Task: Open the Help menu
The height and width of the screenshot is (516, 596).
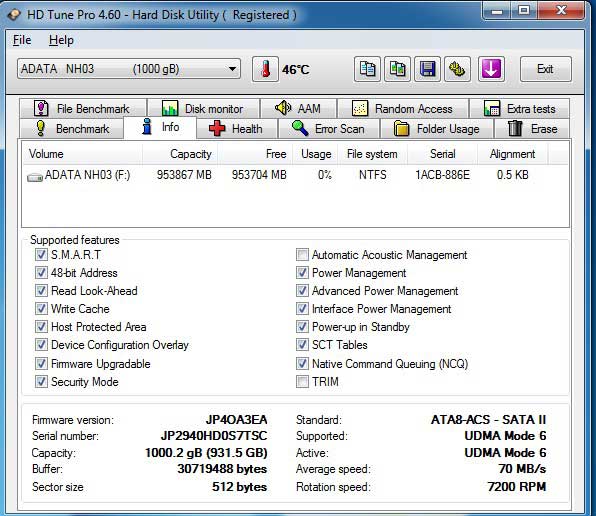Action: 61,40
